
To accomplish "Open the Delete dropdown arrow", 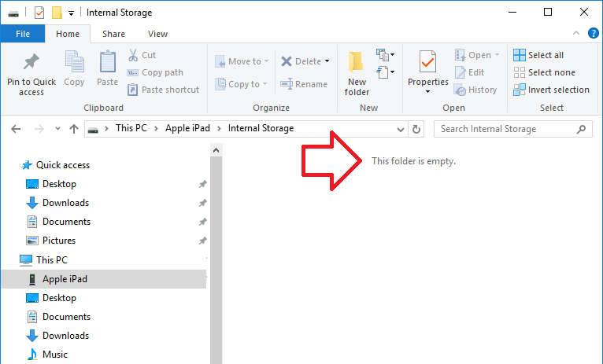I will (x=327, y=61).
